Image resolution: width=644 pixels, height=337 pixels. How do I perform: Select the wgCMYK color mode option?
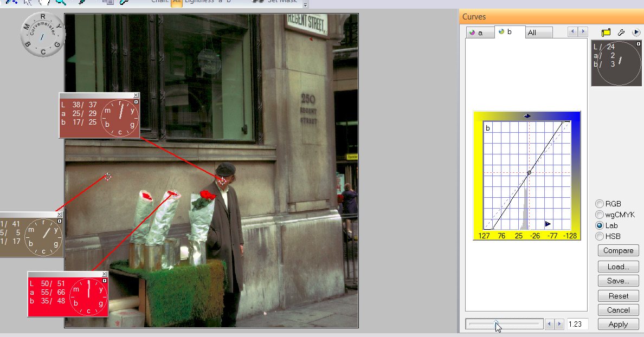[600, 215]
